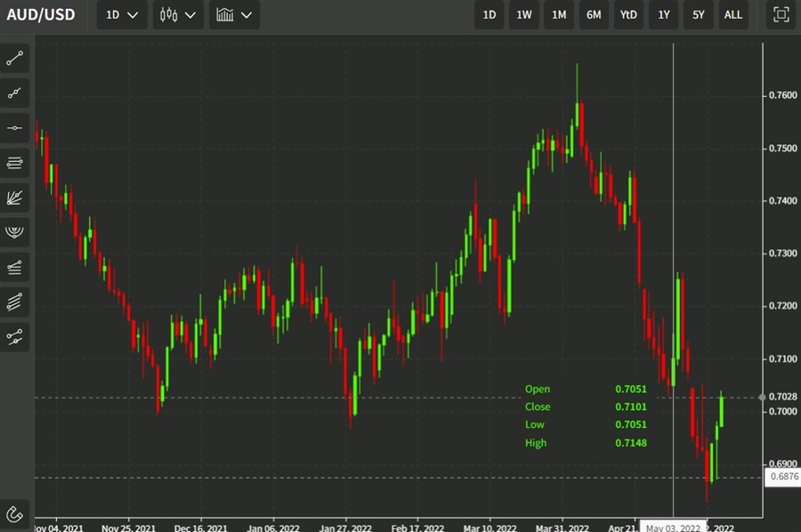Image resolution: width=801 pixels, height=532 pixels.
Task: Select the regression channel tool
Action: click(x=14, y=337)
